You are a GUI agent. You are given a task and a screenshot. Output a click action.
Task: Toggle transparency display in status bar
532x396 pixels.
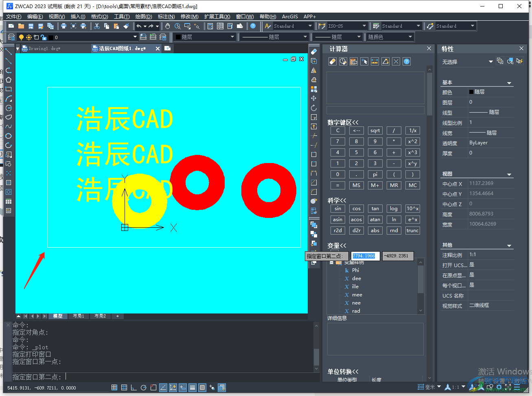[202, 387]
